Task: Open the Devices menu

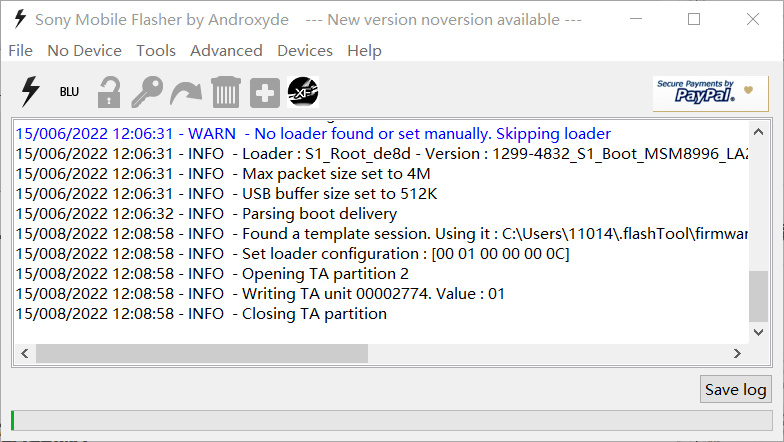Action: tap(305, 50)
